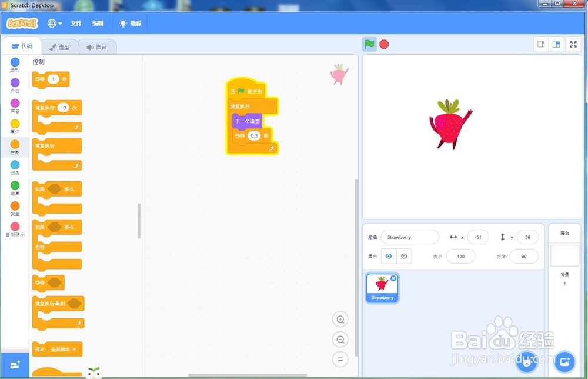588x379 pixels.
Task: Click the workspace horizontal scrollbar
Action: (248, 375)
